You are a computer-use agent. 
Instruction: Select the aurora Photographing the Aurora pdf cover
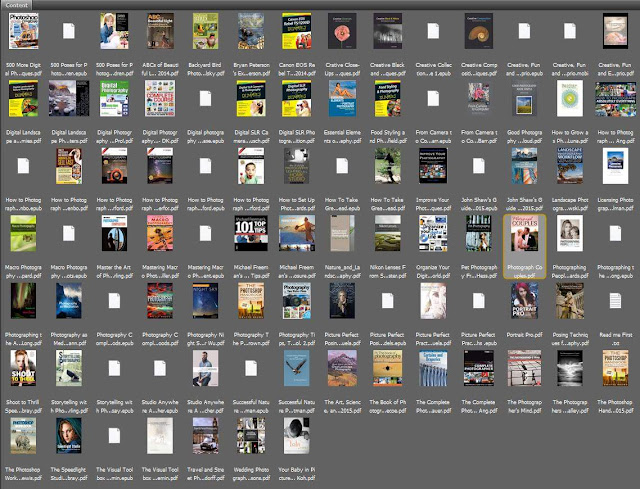click(x=23, y=301)
